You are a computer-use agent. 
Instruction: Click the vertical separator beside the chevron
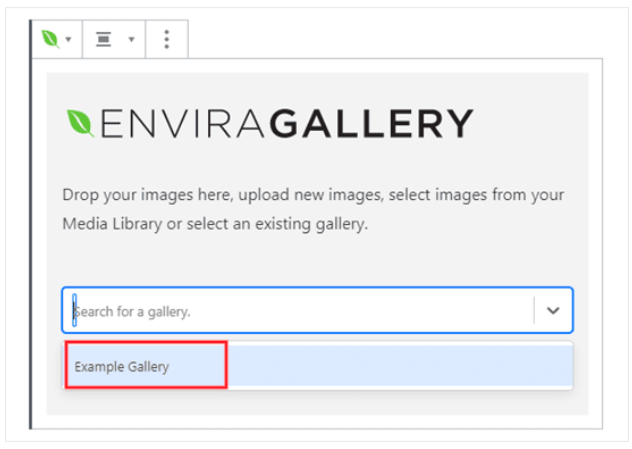click(x=534, y=310)
